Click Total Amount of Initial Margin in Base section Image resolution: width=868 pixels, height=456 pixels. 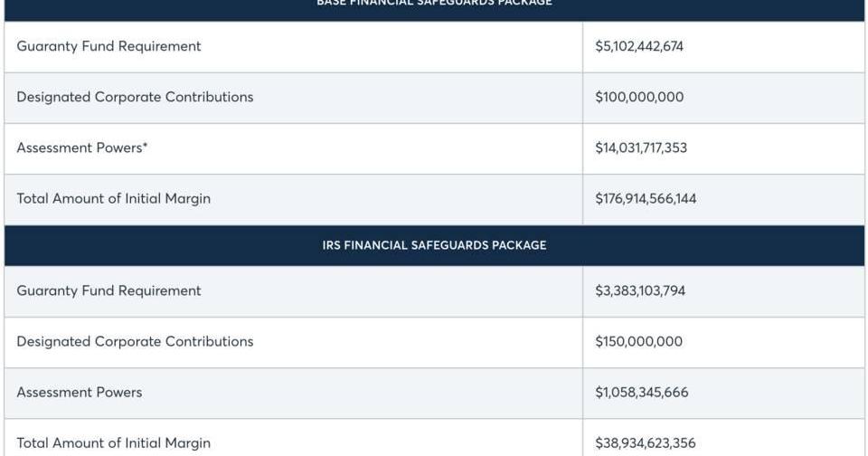113,198
